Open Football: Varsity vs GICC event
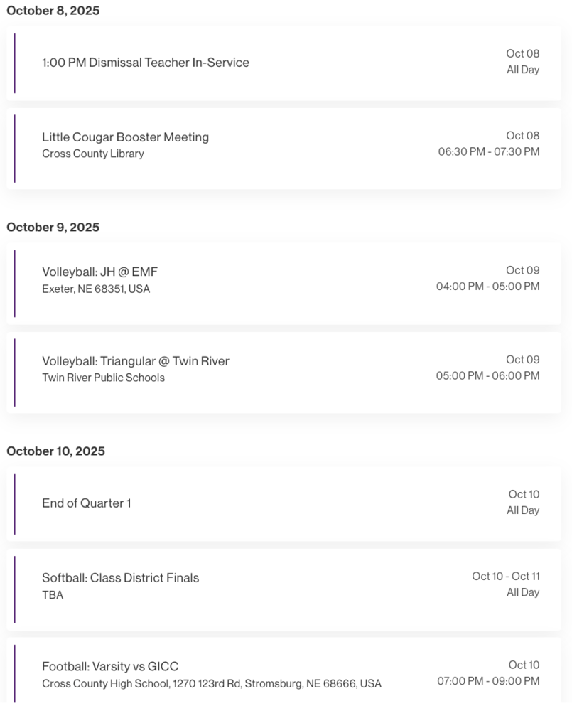The width and height of the screenshot is (572, 728). point(110,667)
